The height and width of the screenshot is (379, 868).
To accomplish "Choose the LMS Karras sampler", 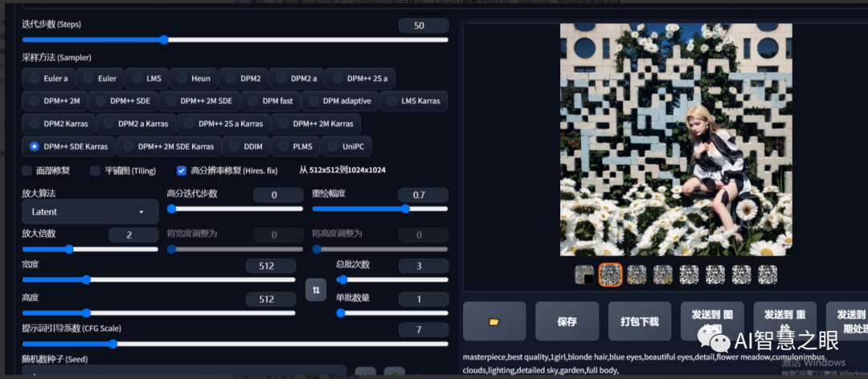I will (414, 101).
